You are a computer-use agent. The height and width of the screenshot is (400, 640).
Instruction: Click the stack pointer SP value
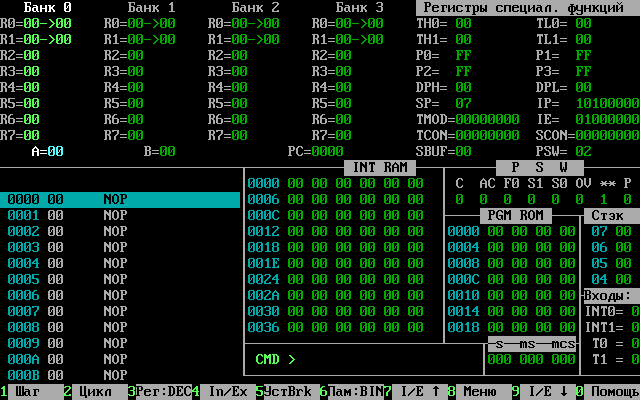[463, 103]
